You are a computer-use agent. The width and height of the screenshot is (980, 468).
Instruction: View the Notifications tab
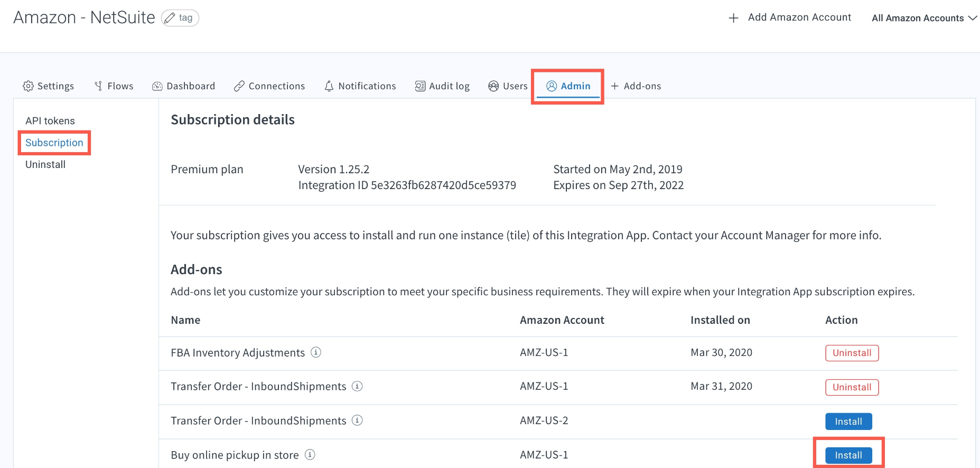click(x=360, y=86)
